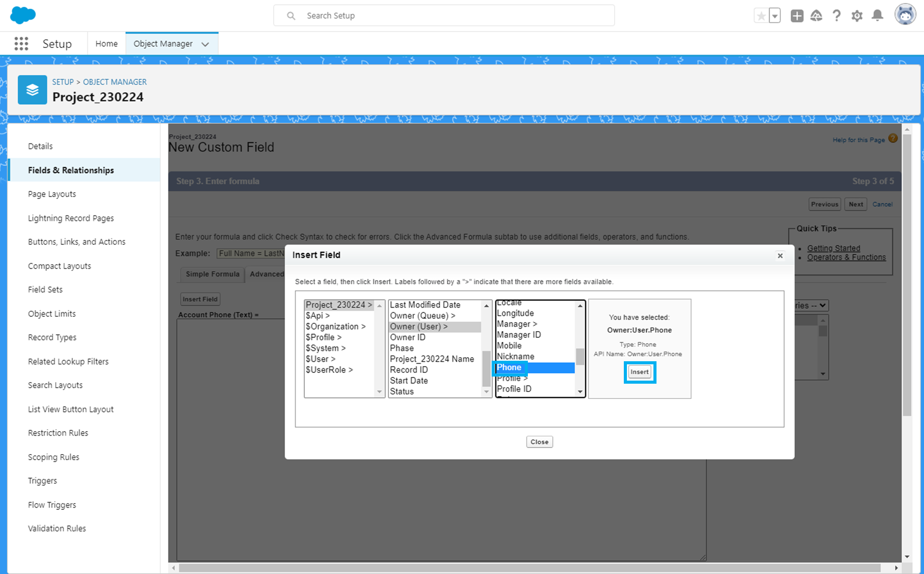924x574 pixels.
Task: Click the Search Setup input field
Action: (444, 15)
